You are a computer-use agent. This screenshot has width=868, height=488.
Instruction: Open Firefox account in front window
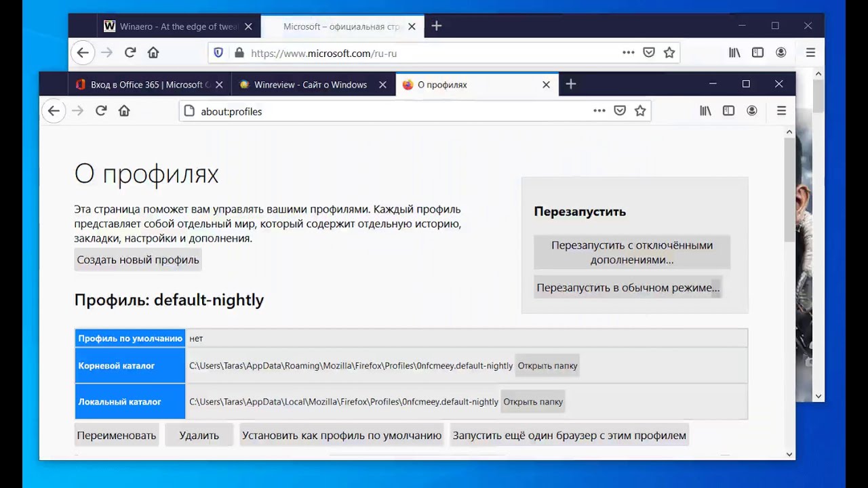[752, 111]
